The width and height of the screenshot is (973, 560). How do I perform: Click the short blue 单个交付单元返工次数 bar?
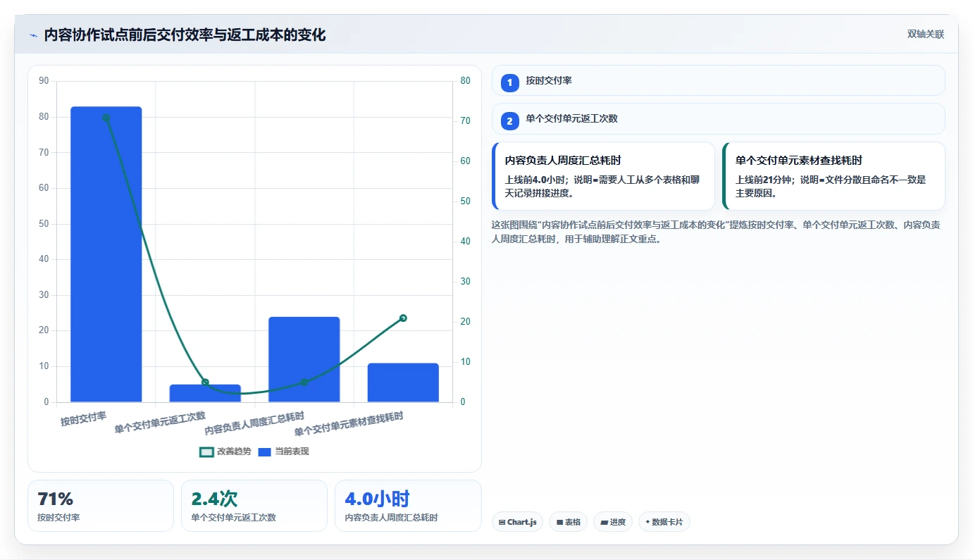[205, 393]
